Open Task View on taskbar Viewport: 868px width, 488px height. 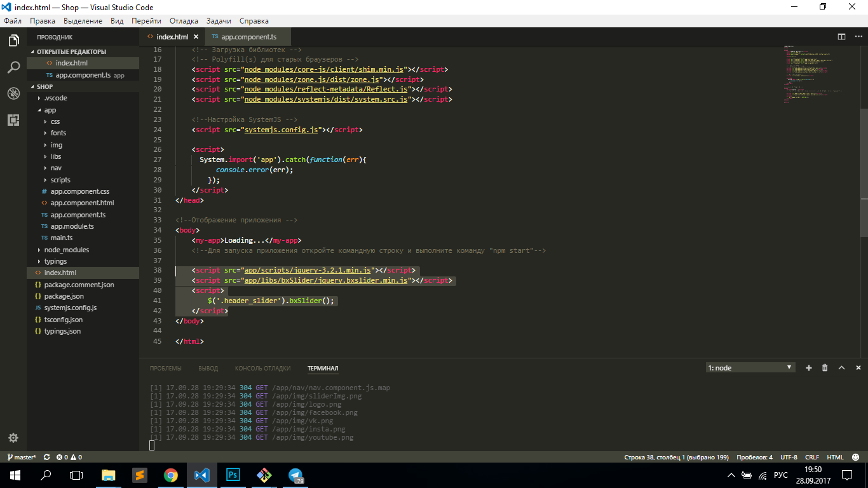tap(76, 475)
